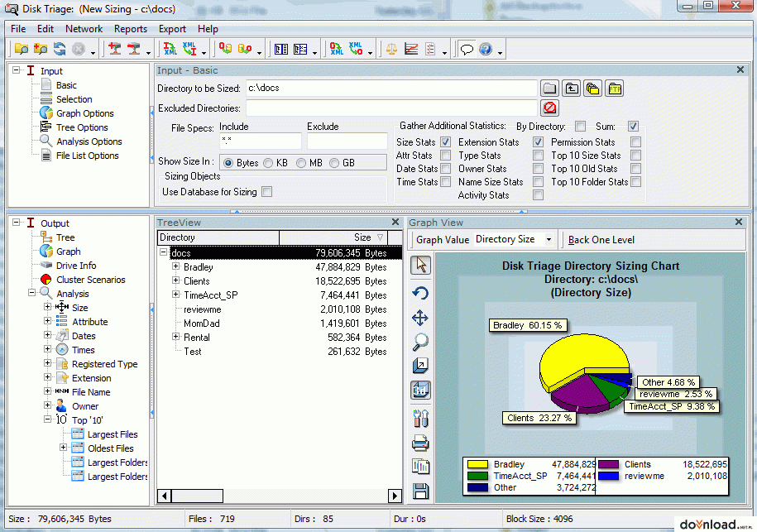
Task: Enable the Permission Stats checkbox
Action: [x=636, y=142]
